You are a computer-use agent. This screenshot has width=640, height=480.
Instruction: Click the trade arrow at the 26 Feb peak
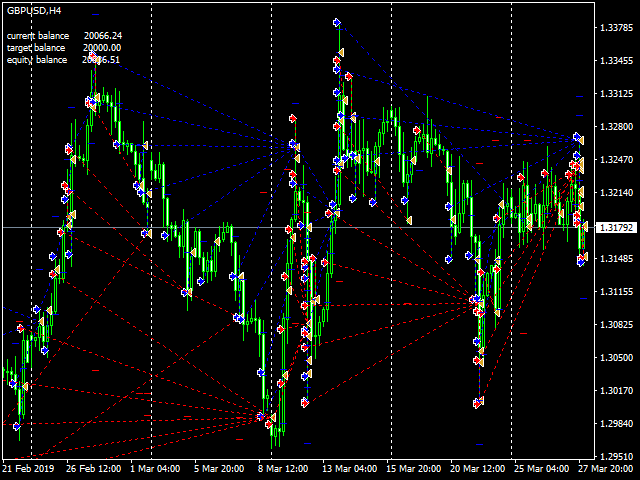92,56
